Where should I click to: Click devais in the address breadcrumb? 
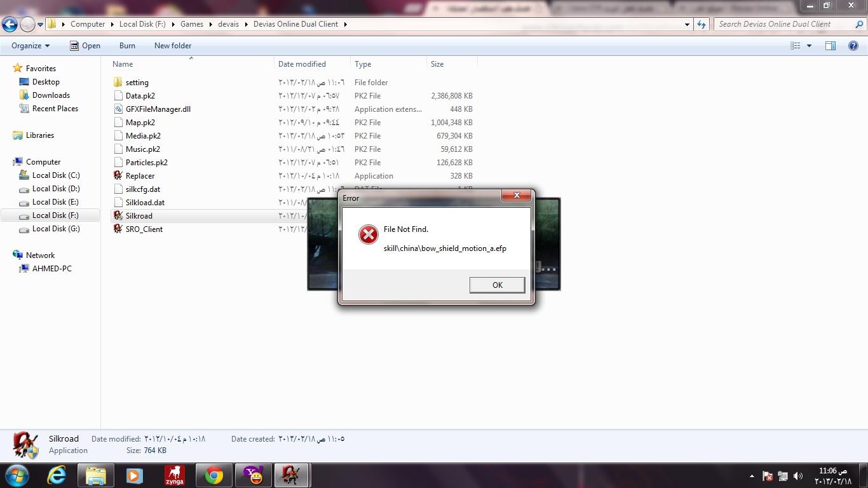click(x=229, y=24)
